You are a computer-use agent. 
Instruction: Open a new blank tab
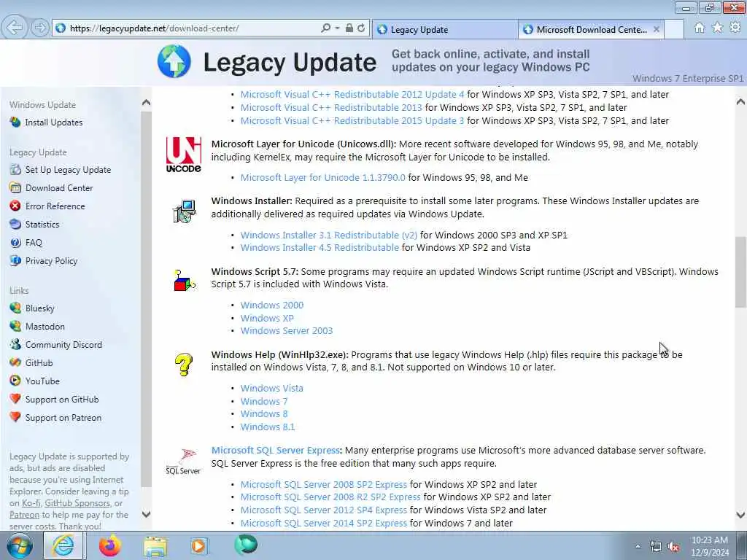pos(674,29)
